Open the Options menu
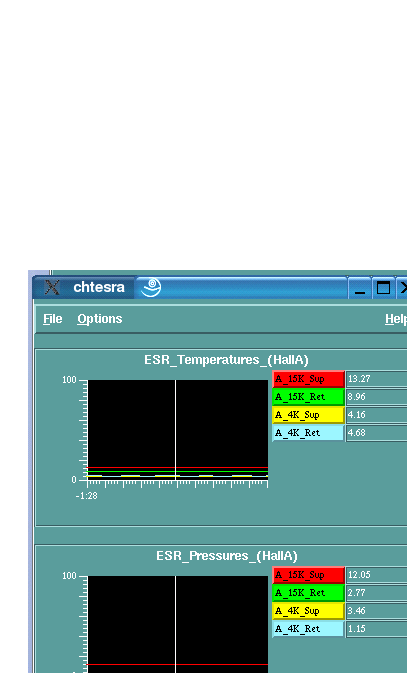 [100, 319]
